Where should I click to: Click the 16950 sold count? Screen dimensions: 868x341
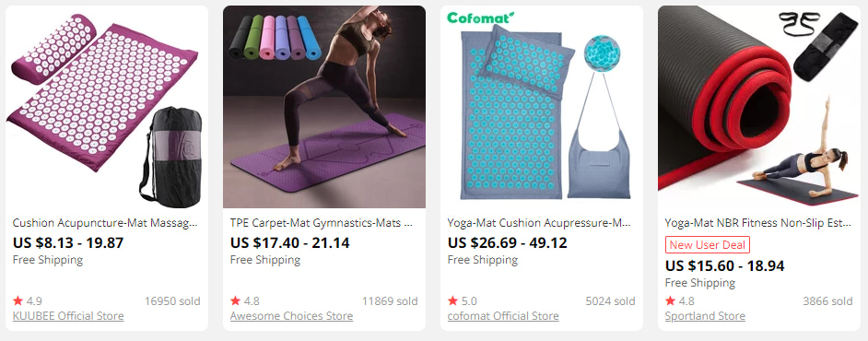click(x=172, y=301)
